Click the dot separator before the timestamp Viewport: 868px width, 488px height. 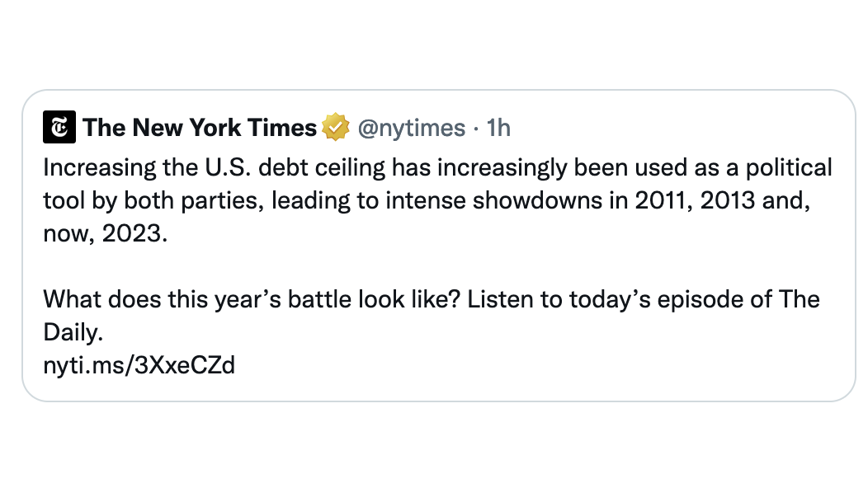click(476, 128)
